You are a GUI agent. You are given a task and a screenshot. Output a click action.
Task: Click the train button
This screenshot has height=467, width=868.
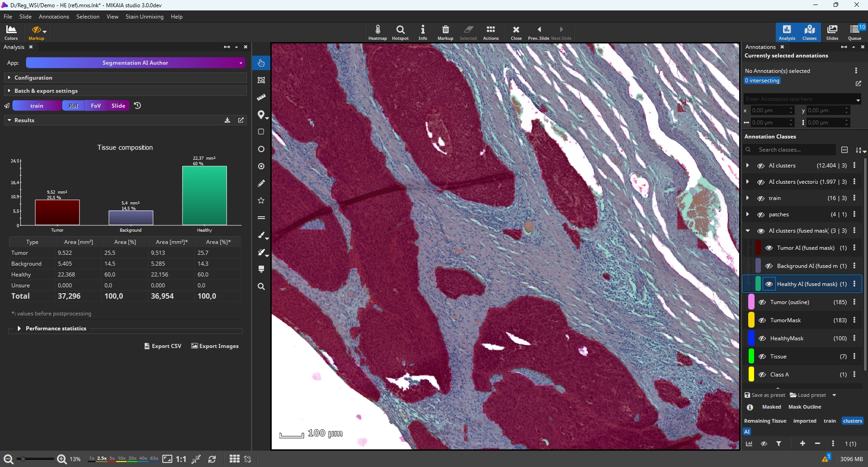(x=37, y=106)
